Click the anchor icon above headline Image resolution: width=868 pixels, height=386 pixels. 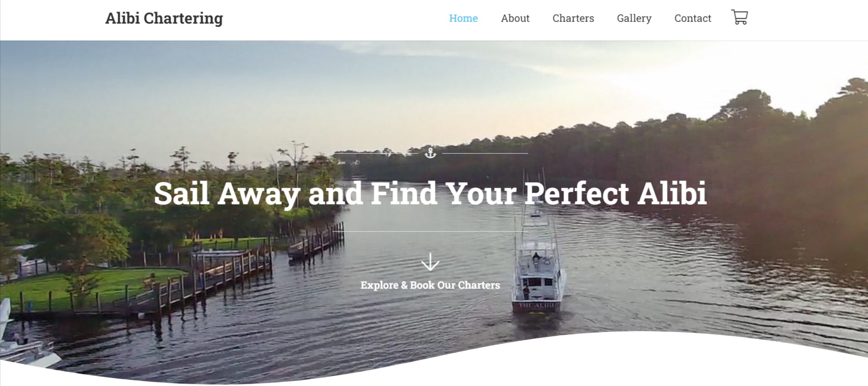tap(430, 153)
